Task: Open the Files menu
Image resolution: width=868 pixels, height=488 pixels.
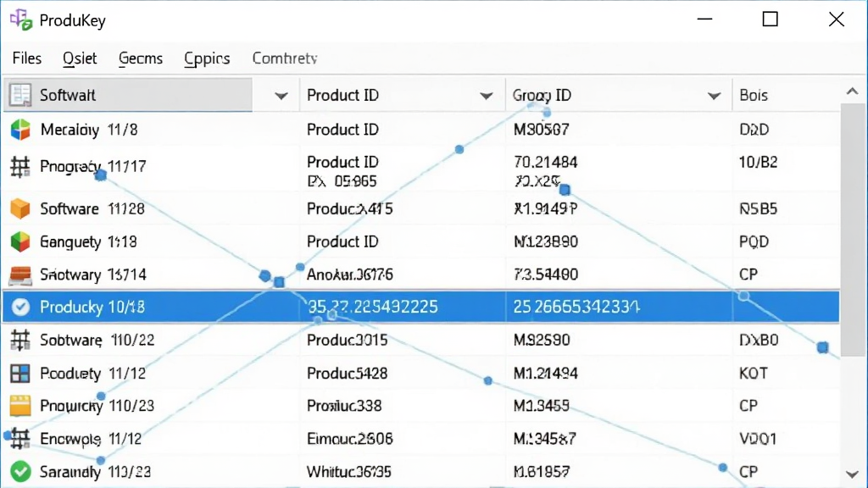Action: click(x=26, y=58)
